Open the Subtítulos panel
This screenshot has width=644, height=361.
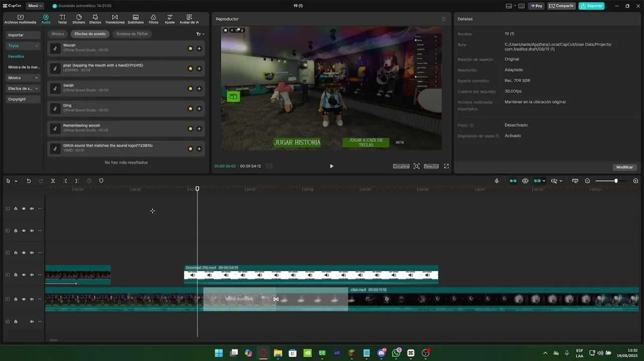click(x=136, y=19)
